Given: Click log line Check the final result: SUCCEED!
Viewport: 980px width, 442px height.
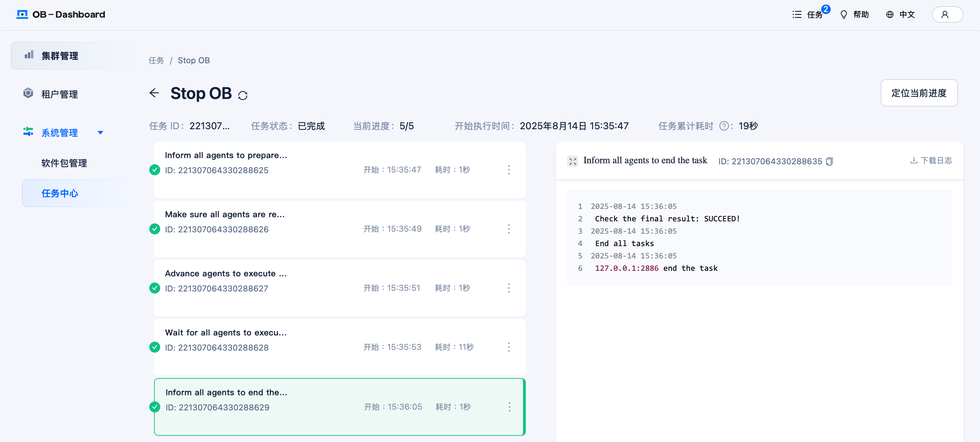Looking at the screenshot, I should tap(667, 219).
